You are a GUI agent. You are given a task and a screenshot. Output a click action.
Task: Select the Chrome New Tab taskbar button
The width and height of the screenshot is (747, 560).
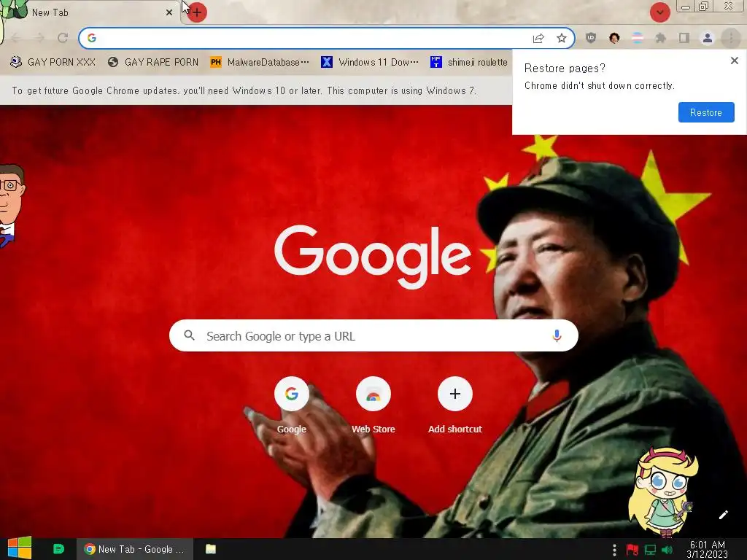click(135, 549)
